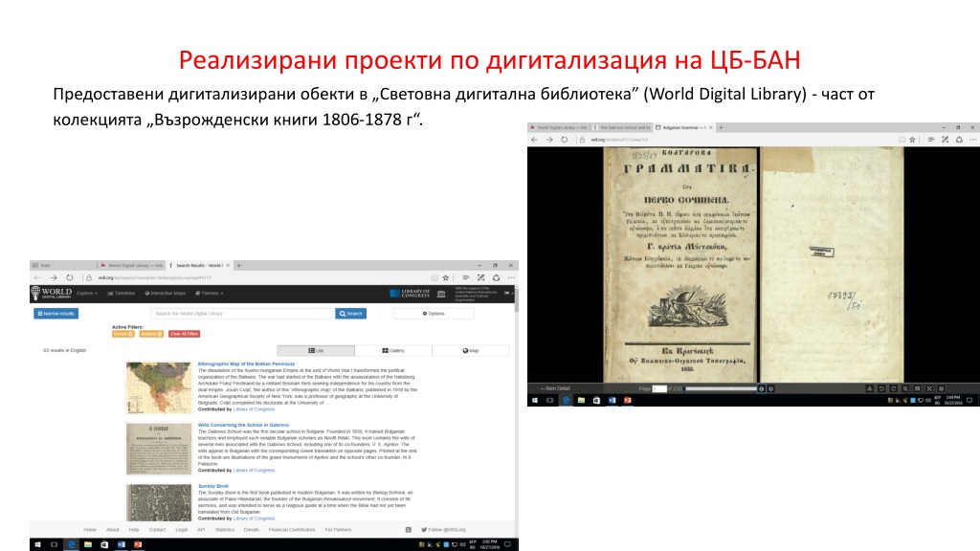The width and height of the screenshot is (980, 551).
Task: Open Ethnographic Map of the Balkan Peninsula link
Action: [246, 364]
